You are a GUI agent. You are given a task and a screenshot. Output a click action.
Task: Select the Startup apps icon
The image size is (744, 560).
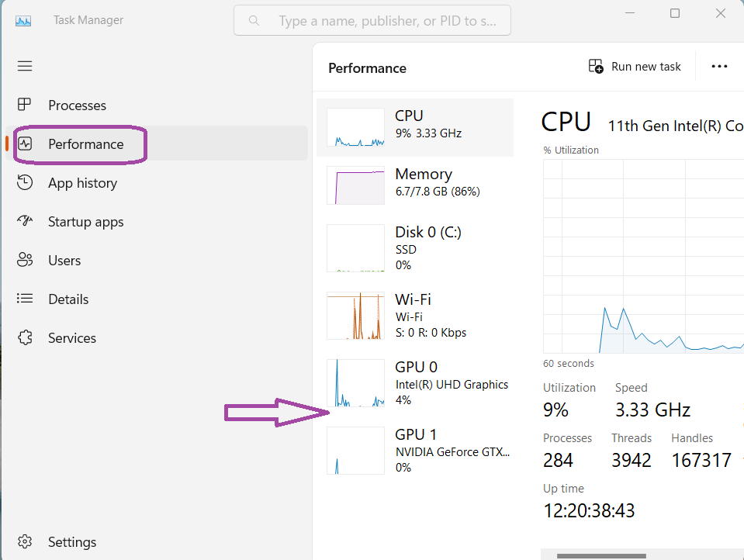click(25, 221)
